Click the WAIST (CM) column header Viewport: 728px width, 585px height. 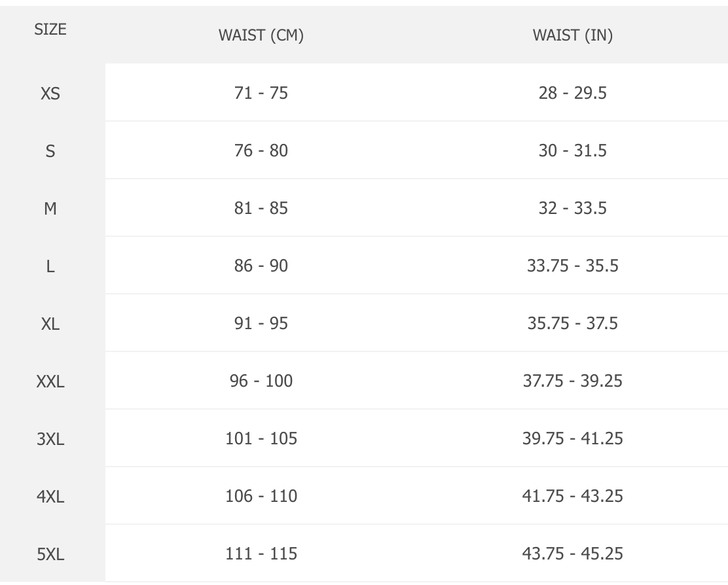(x=261, y=36)
